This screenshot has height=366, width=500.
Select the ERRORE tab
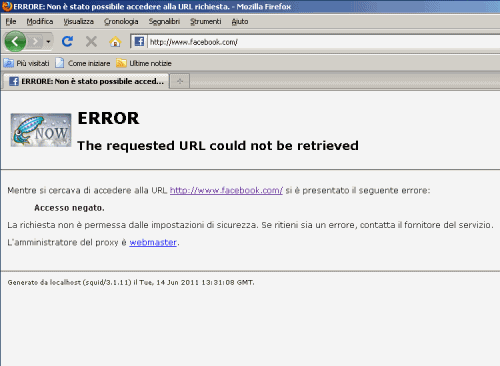[86, 81]
